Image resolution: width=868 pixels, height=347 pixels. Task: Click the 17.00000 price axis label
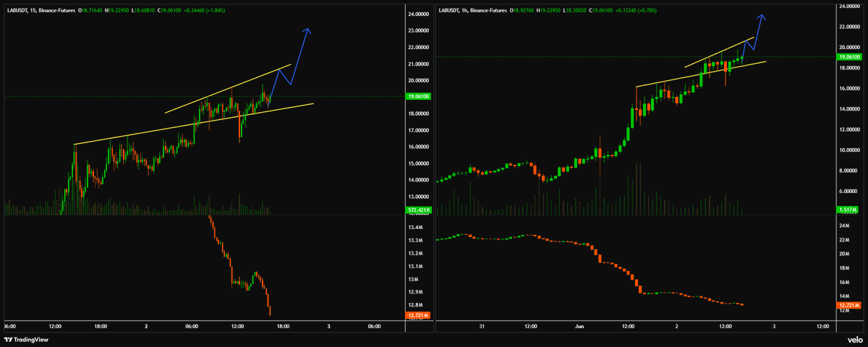click(420, 130)
